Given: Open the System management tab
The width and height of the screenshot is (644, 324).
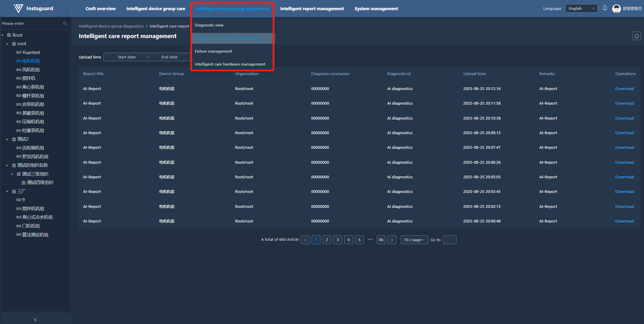Looking at the screenshot, I should point(376,8).
